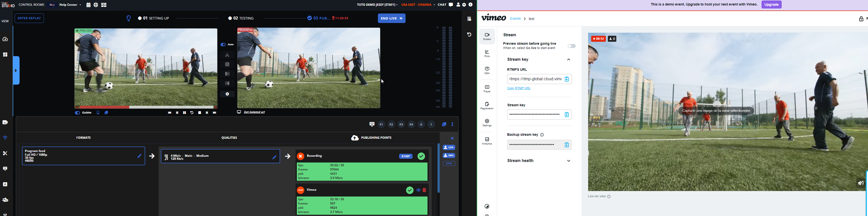Toggle the Guides switch under preview
Screen dimensions: 868x216
click(77, 113)
